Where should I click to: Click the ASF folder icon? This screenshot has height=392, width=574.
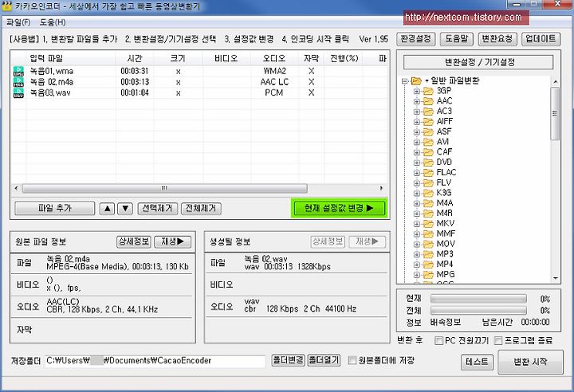pos(428,131)
